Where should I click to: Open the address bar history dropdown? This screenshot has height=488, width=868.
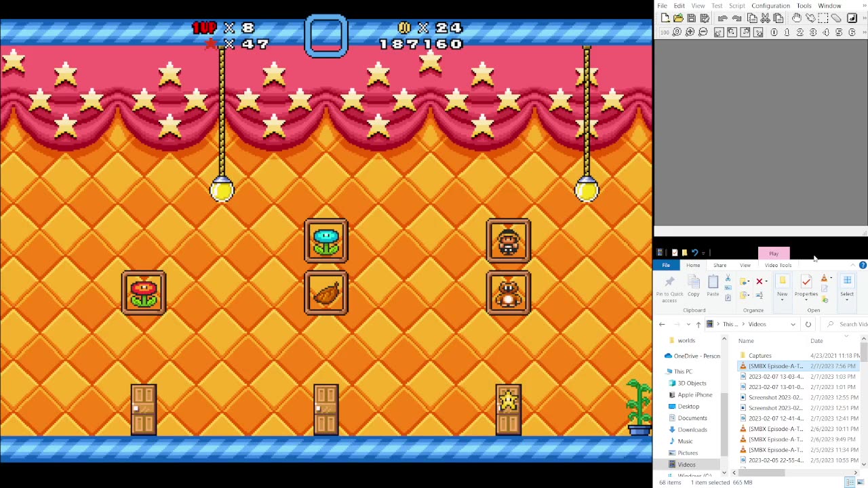point(793,325)
